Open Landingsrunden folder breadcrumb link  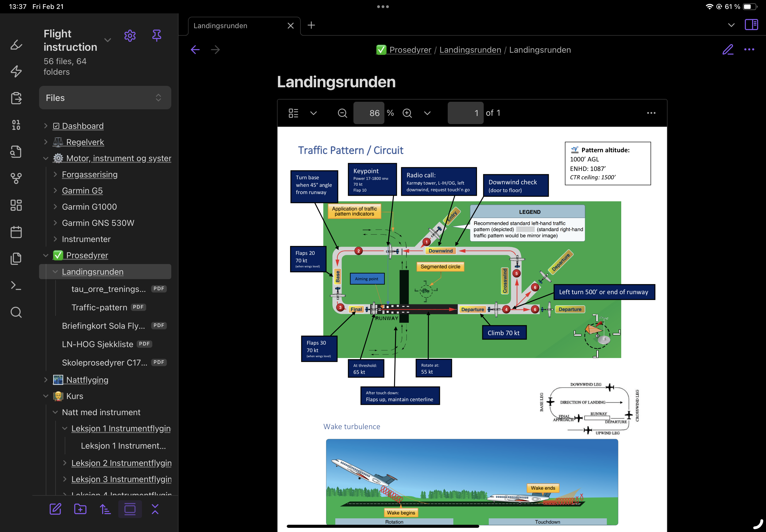(470, 50)
